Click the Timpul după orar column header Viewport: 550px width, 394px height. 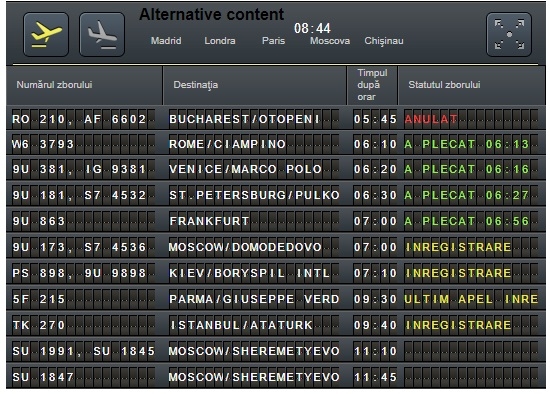point(372,85)
